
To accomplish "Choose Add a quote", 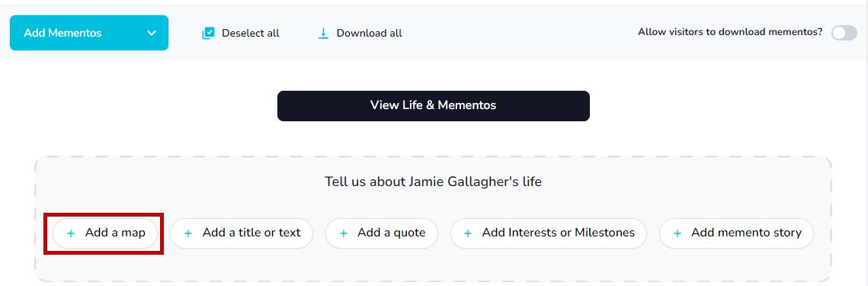I will coord(381,233).
